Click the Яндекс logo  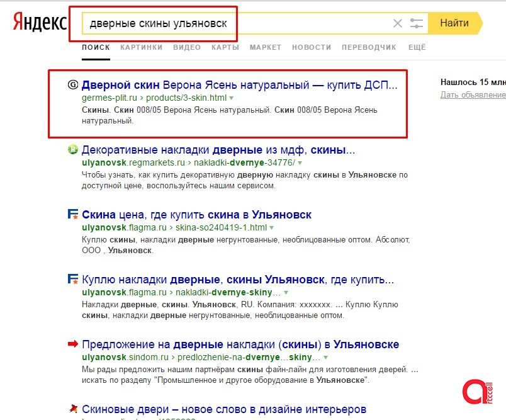tap(40, 22)
